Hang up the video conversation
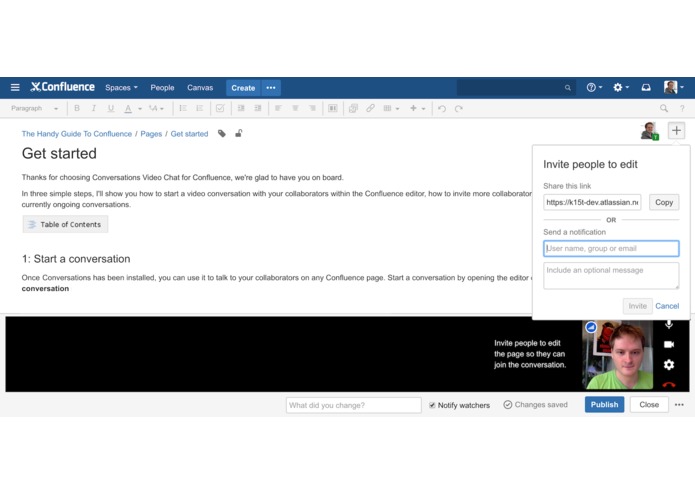695x494 pixels. [669, 385]
